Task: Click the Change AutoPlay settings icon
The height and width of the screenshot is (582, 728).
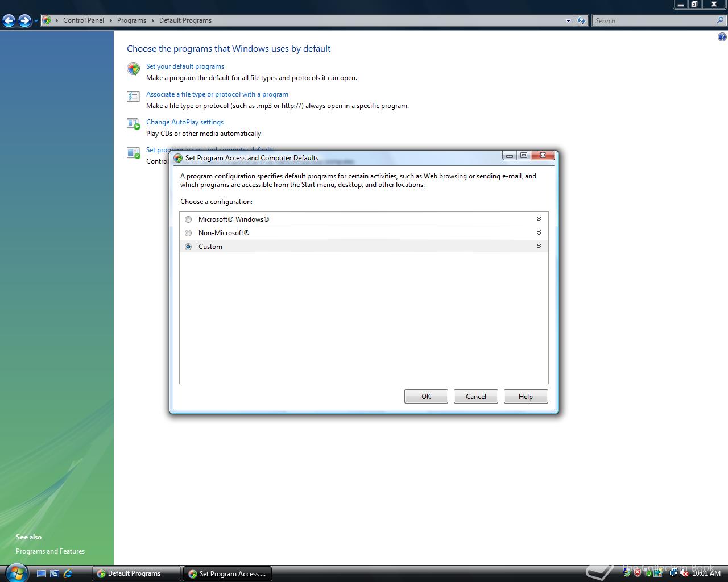Action: [x=133, y=124]
